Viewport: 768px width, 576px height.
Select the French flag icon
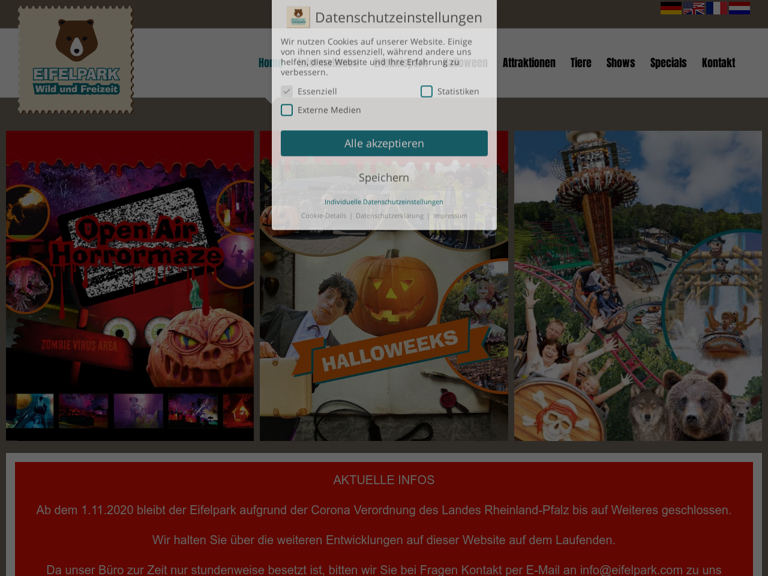point(716,8)
